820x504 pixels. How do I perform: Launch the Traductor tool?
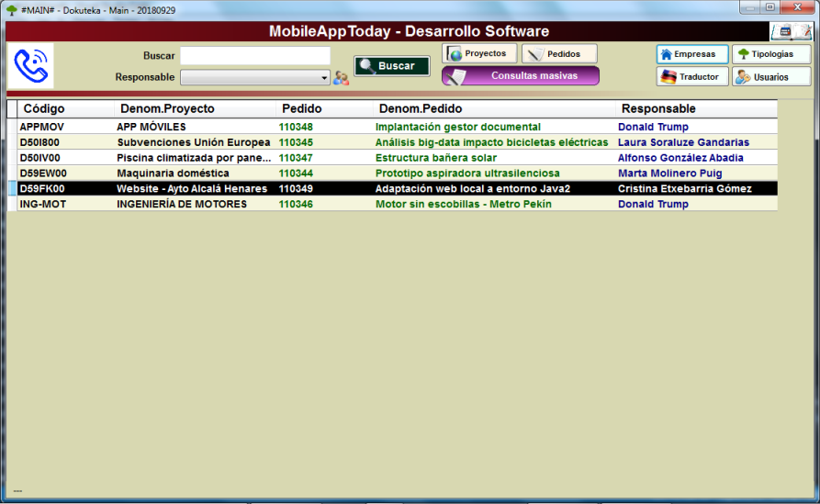pyautogui.click(x=692, y=76)
